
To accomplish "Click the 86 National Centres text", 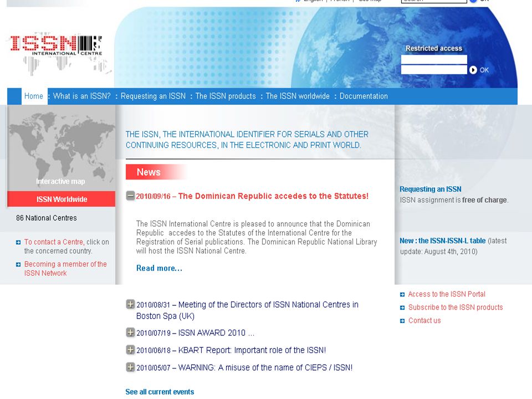I will tap(47, 218).
